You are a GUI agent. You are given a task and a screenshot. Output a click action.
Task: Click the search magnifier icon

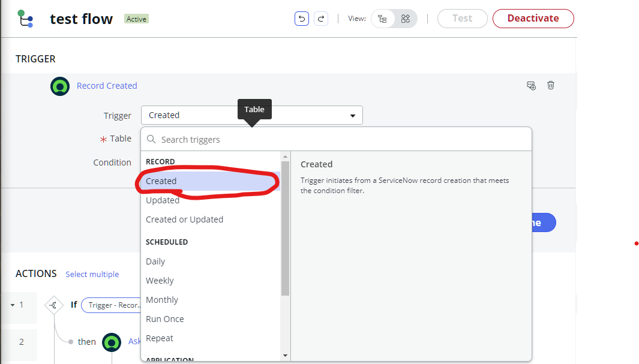click(151, 139)
